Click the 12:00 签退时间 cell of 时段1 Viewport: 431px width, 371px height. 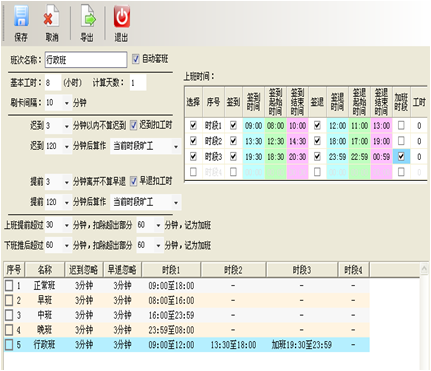[338, 126]
